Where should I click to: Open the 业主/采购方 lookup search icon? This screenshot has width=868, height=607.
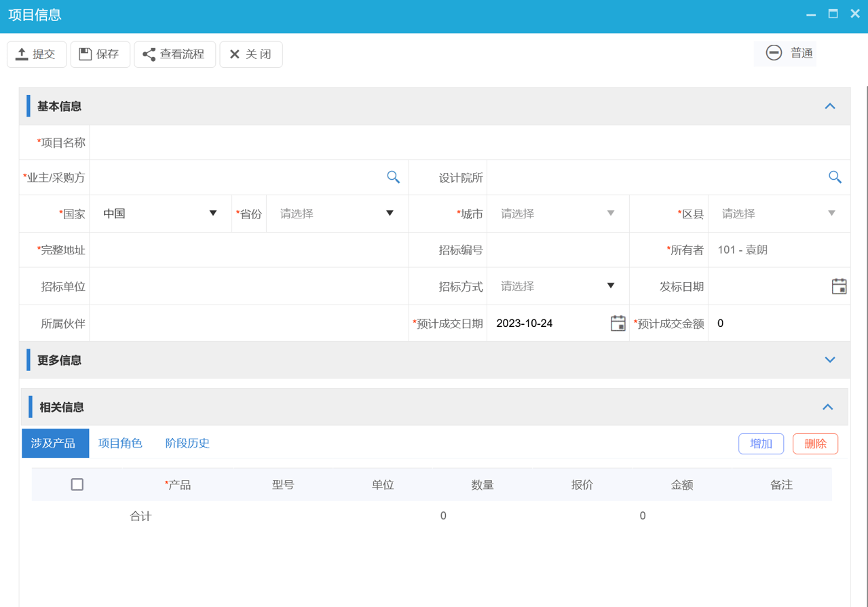(x=393, y=177)
